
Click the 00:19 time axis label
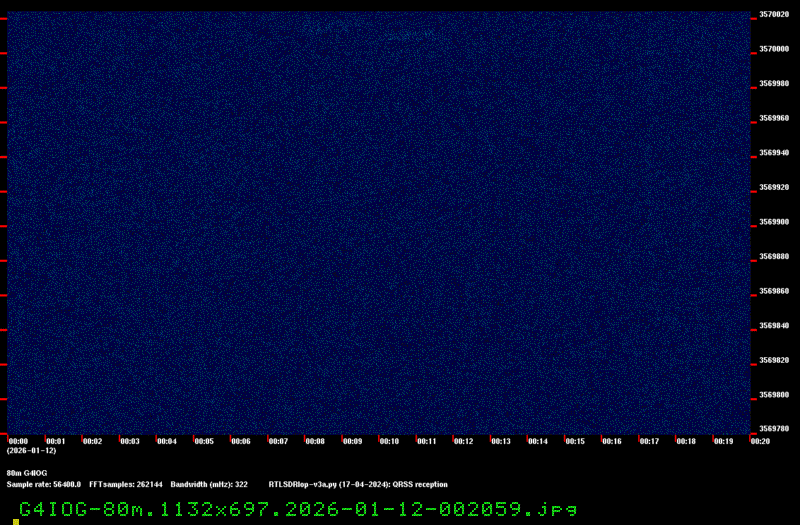click(723, 441)
